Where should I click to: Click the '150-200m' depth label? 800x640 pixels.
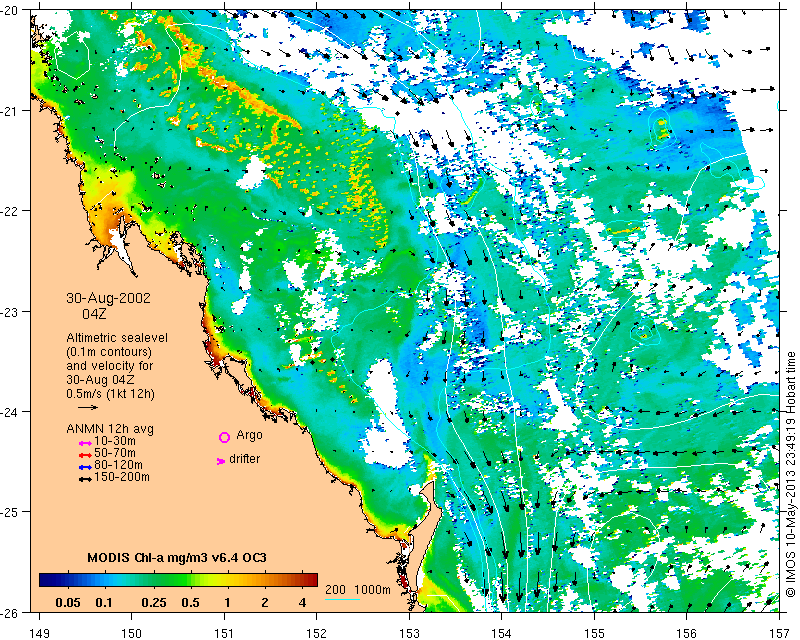122,477
